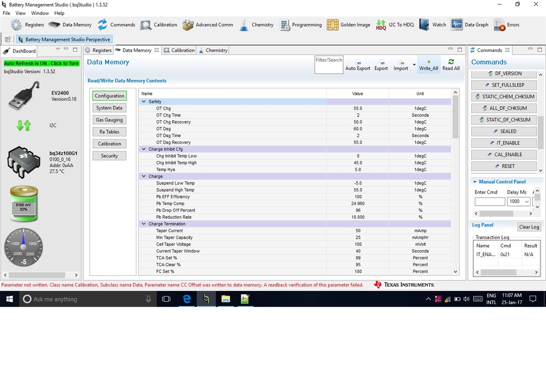The height and width of the screenshot is (392, 546).
Task: Send the RESET command
Action: 504,166
